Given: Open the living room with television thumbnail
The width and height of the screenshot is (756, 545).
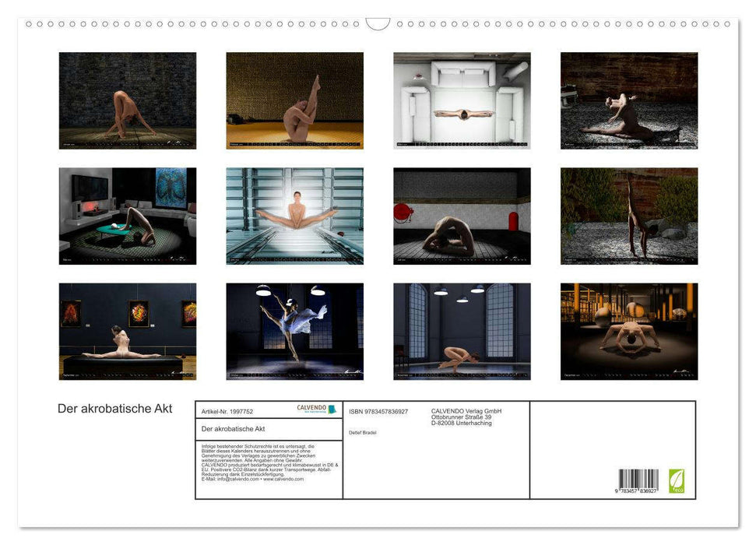Looking at the screenshot, I should click(128, 216).
